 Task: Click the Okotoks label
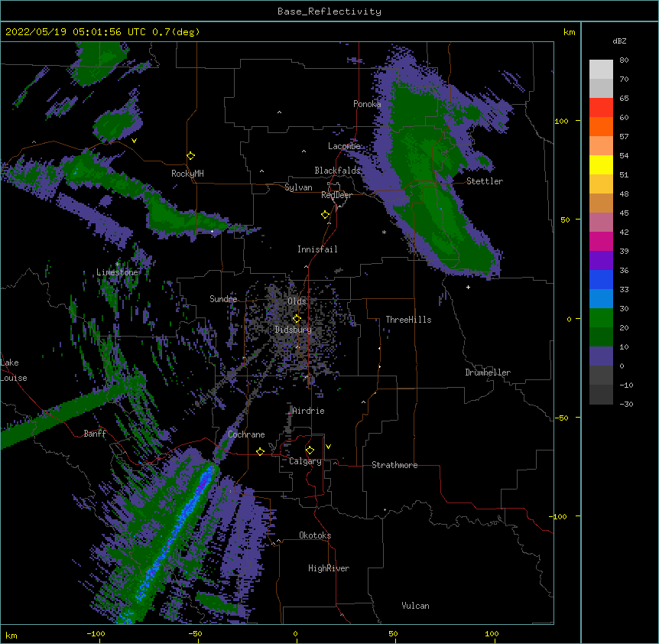click(315, 535)
